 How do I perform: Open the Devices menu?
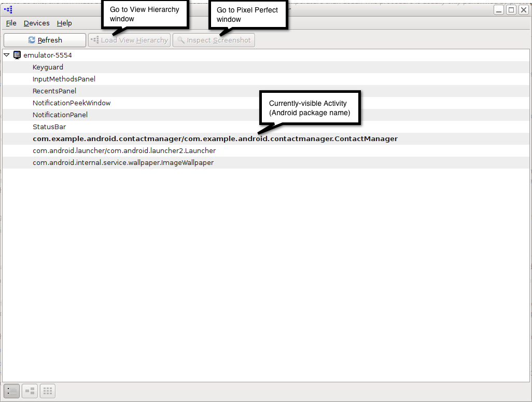point(36,23)
